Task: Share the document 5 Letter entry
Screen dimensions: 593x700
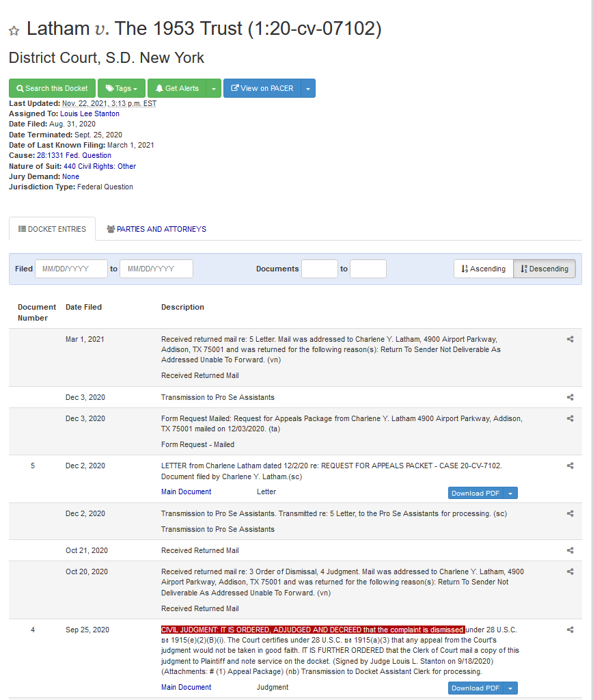Action: [x=570, y=466]
